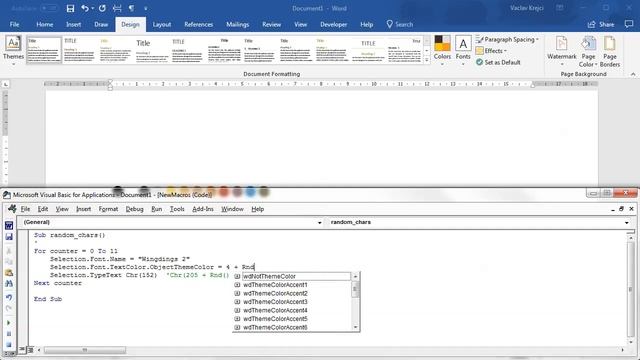Toggle the AutoSave switch
640x360 pixels.
[x=49, y=8]
